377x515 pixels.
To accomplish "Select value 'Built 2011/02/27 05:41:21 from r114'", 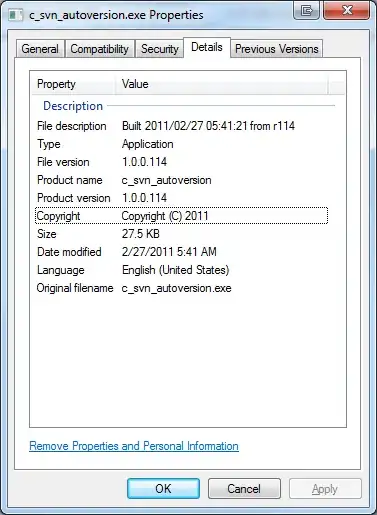I will click(208, 126).
